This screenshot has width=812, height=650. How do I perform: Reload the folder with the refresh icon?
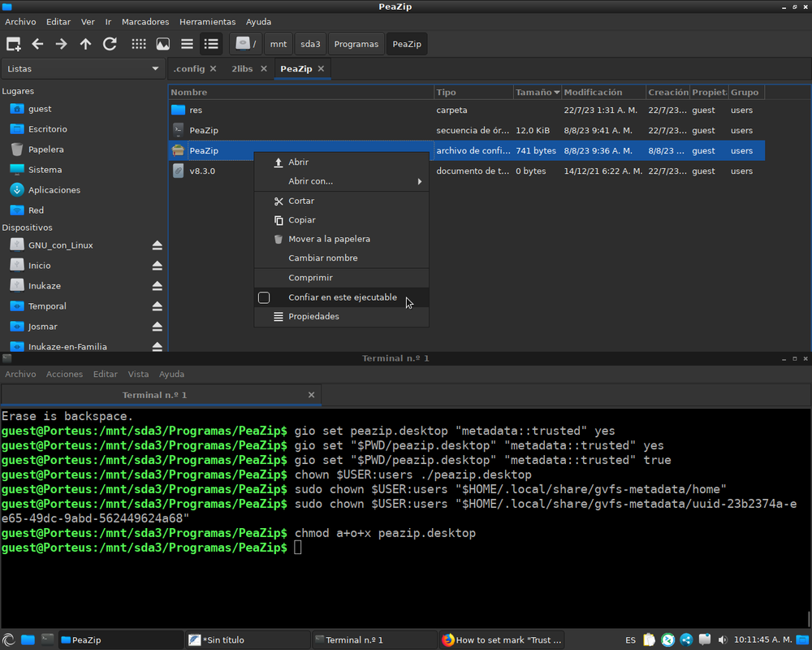110,44
